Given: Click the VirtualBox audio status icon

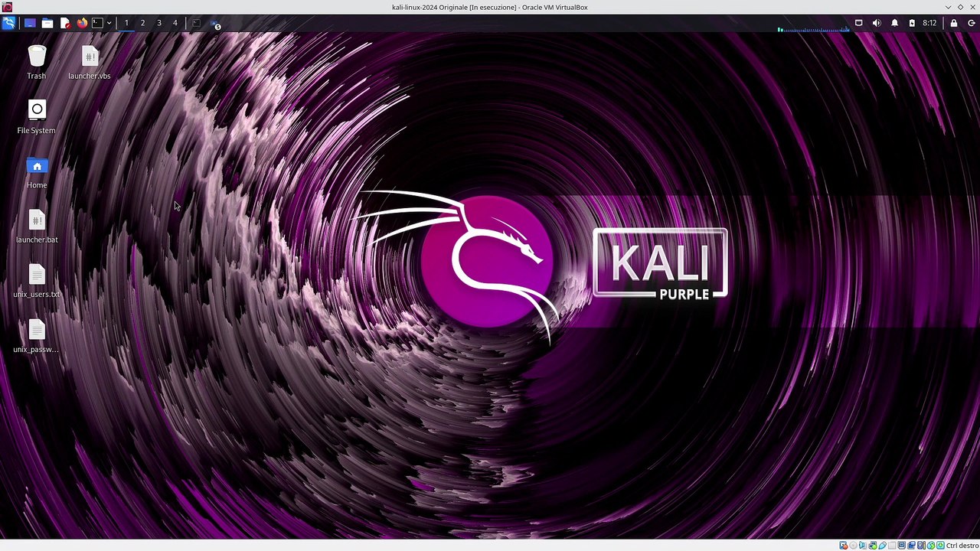Looking at the screenshot, I should (863, 546).
